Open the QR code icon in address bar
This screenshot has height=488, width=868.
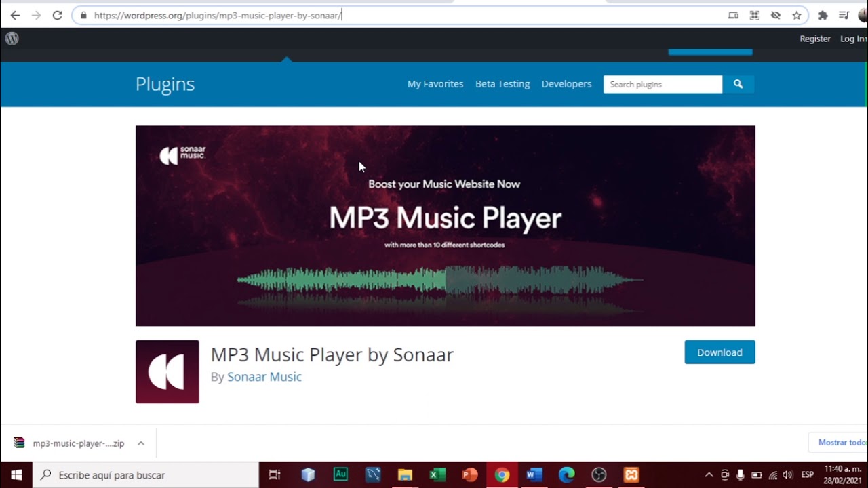pyautogui.click(x=754, y=15)
